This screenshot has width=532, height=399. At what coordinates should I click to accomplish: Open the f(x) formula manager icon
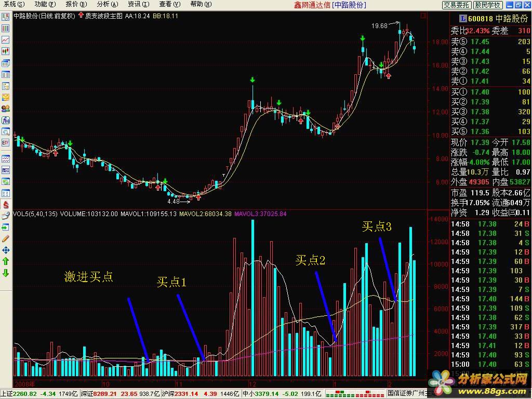(5, 121)
